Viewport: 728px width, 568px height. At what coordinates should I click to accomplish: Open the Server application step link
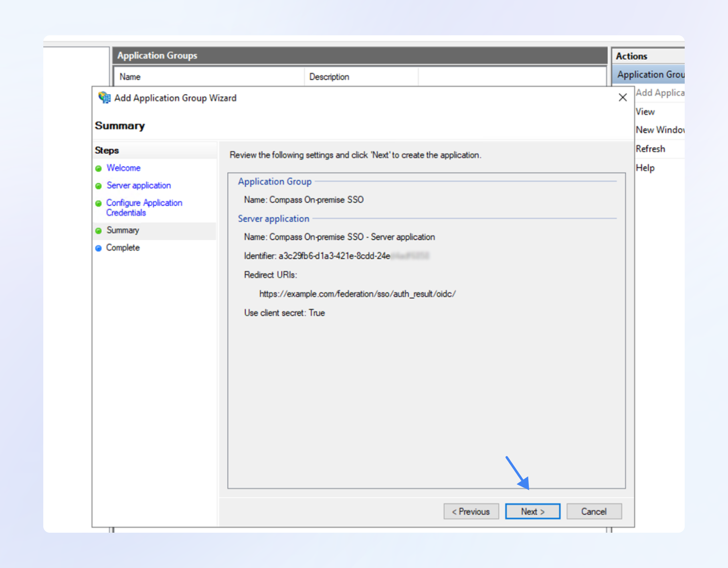pyautogui.click(x=139, y=185)
